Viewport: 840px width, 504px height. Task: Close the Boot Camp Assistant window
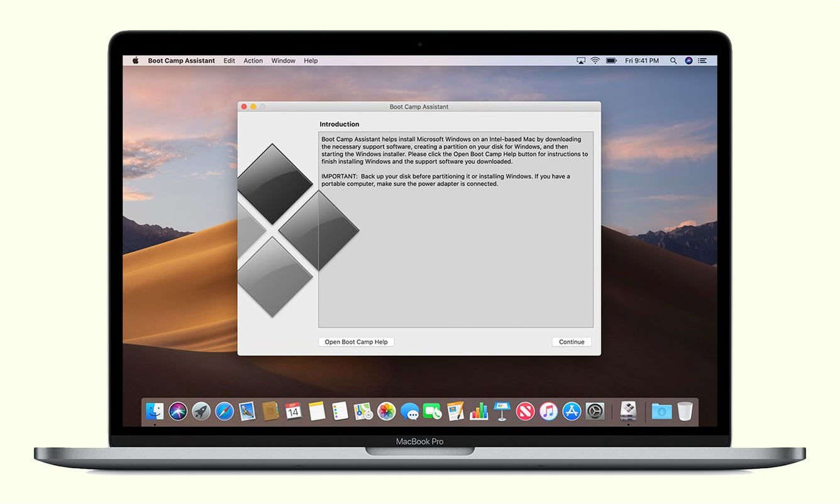[x=245, y=107]
